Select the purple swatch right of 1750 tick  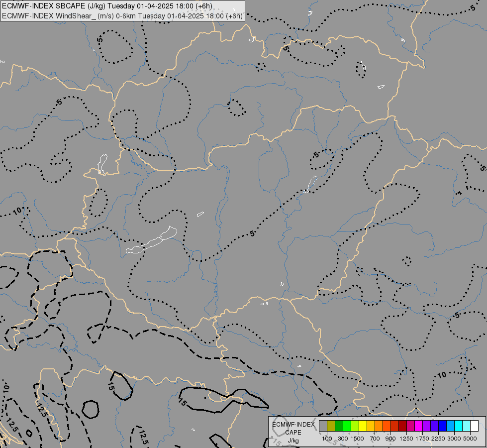[x=427, y=426]
